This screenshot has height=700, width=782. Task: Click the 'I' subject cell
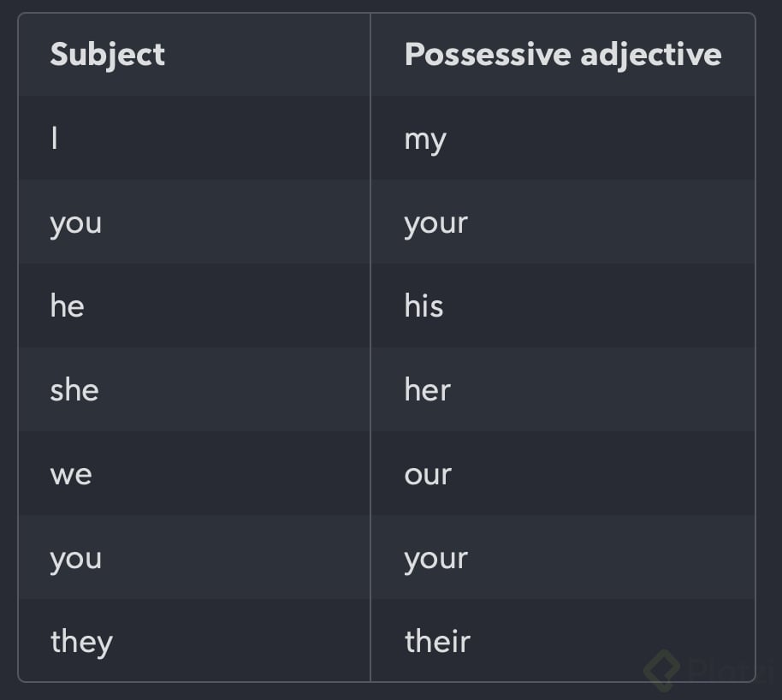[55, 138]
